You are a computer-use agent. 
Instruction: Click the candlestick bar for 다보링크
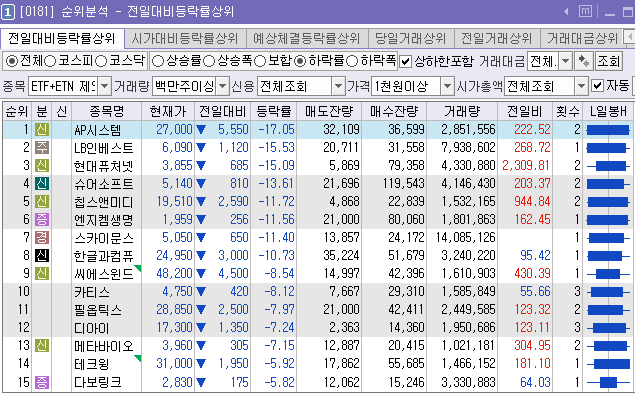[x=607, y=382]
